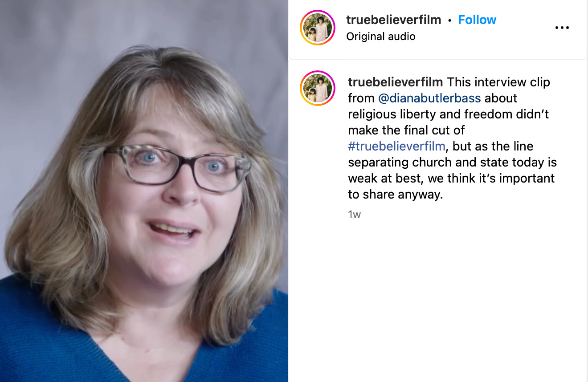This screenshot has height=382, width=588.
Task: Follow the truebelieverfilm account
Action: point(477,20)
